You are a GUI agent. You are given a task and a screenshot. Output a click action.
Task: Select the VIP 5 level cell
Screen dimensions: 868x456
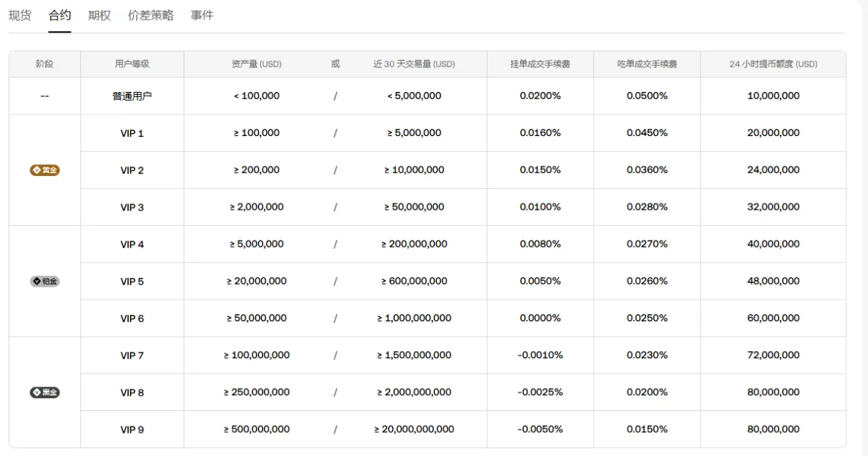pyautogui.click(x=132, y=281)
